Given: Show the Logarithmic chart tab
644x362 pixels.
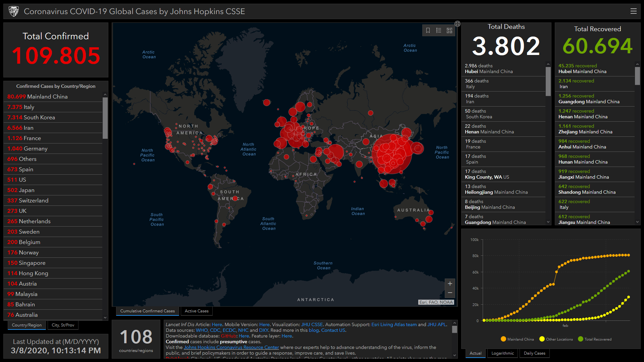Looking at the screenshot, I should tap(502, 353).
